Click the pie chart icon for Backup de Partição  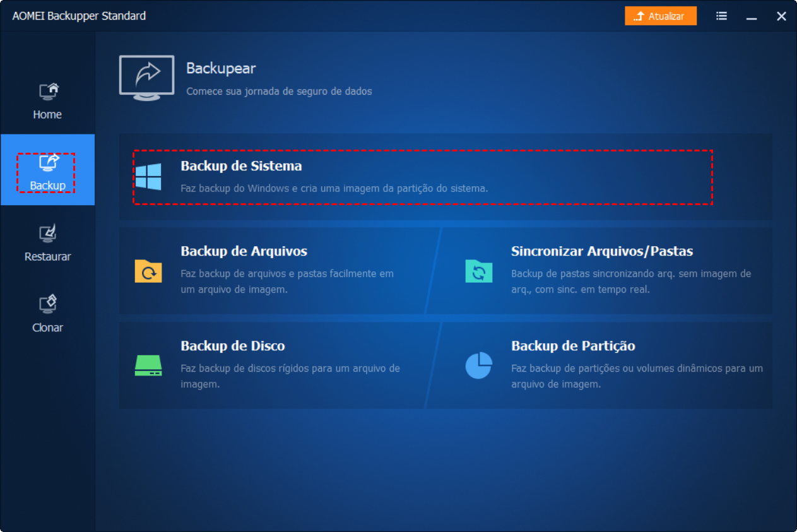tap(479, 366)
